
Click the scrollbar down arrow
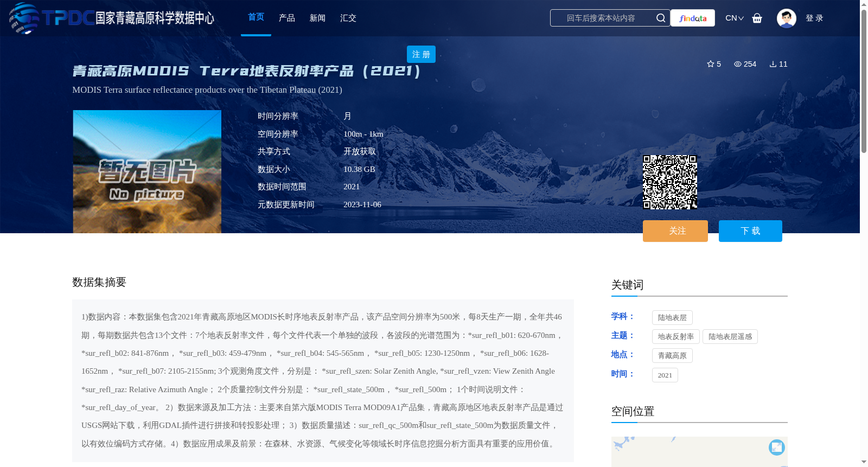click(x=864, y=462)
